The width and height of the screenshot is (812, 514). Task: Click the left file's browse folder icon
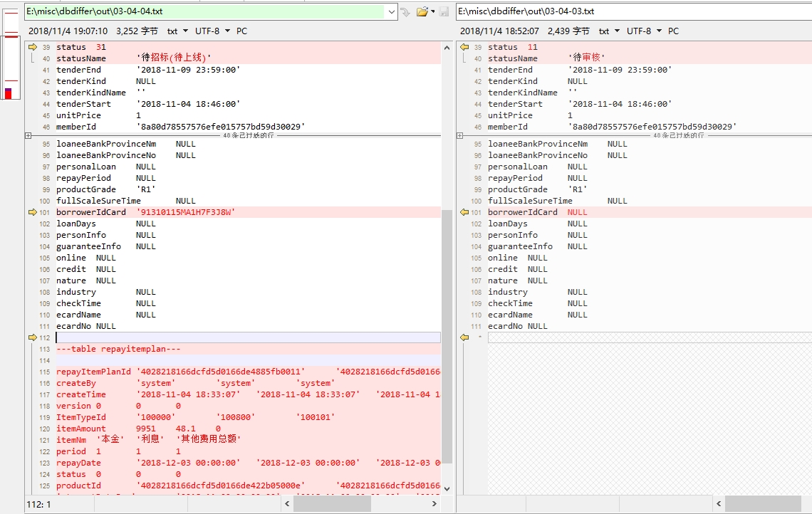click(422, 11)
